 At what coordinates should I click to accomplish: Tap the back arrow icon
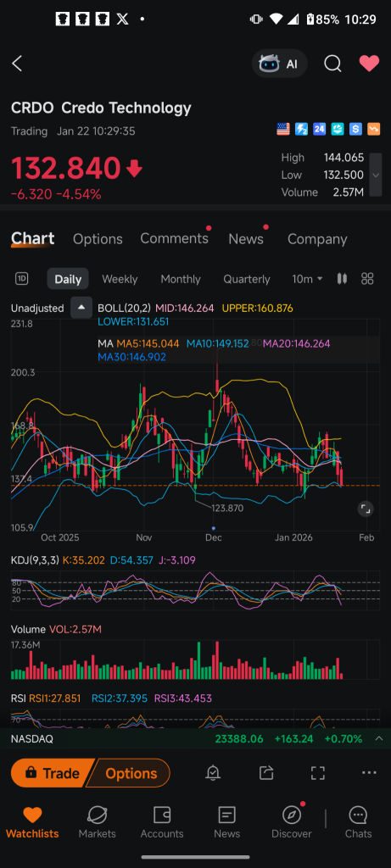(x=17, y=64)
